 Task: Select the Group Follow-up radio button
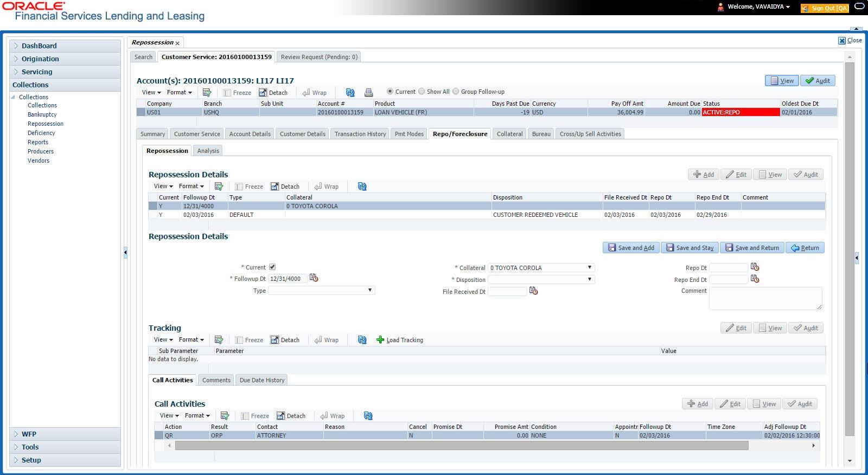tap(456, 92)
